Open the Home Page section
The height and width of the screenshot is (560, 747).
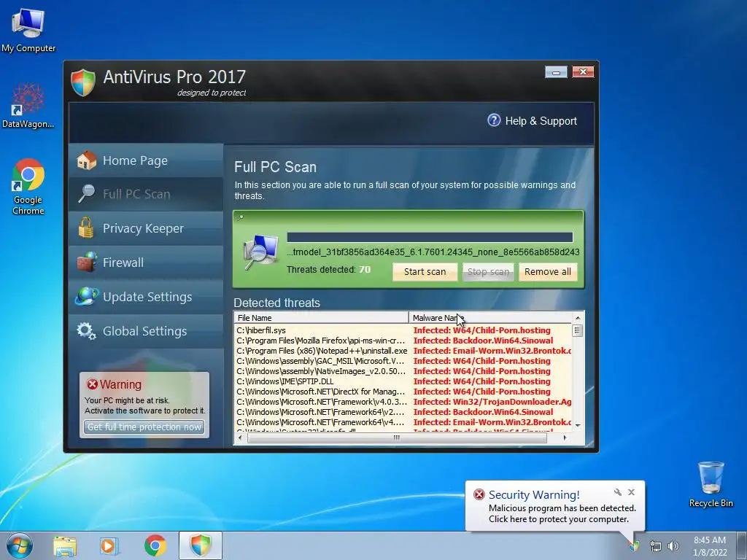click(146, 160)
